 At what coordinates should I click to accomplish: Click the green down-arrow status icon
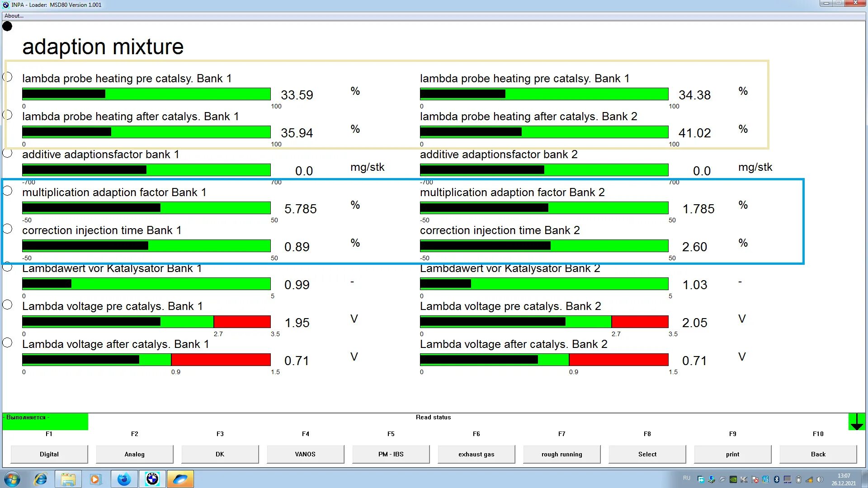tap(857, 422)
